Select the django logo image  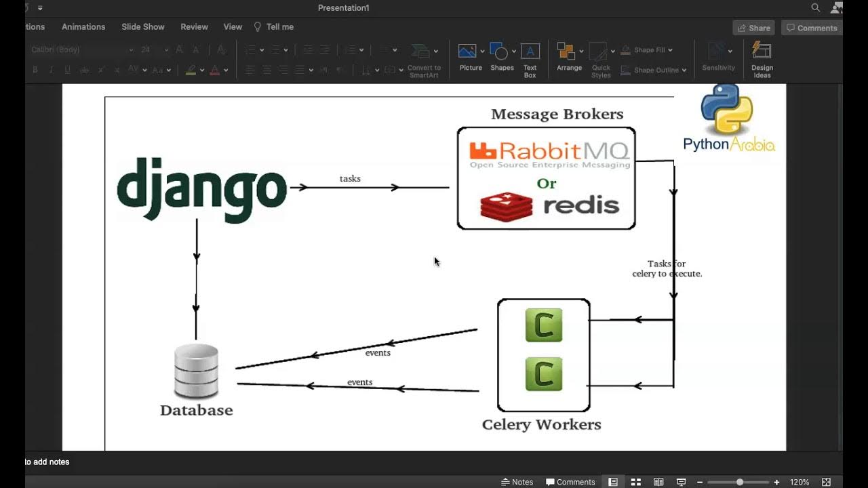[x=202, y=189]
